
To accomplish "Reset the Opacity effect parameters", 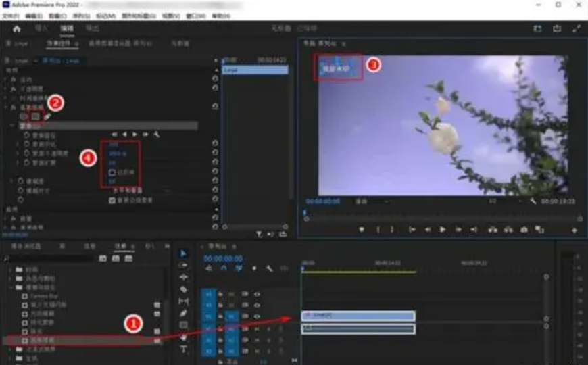I will pyautogui.click(x=215, y=88).
